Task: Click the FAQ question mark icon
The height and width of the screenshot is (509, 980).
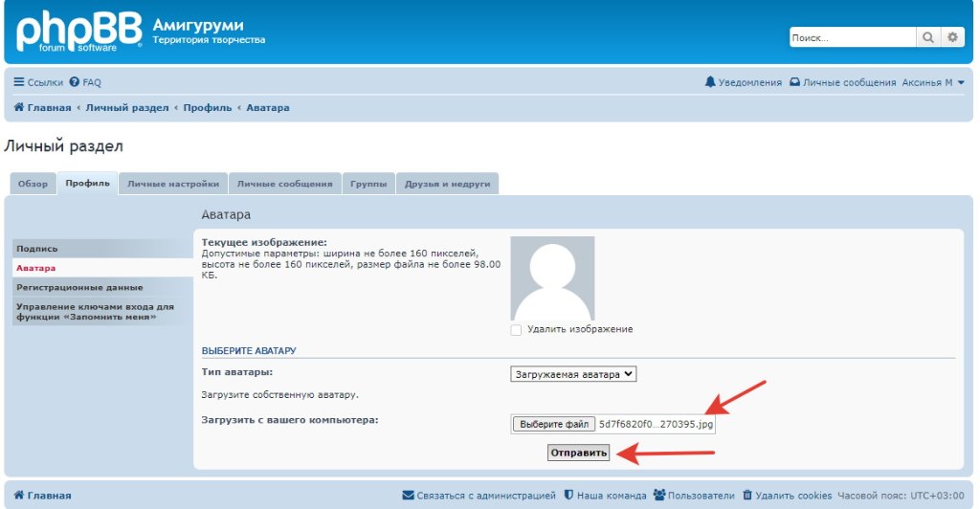Action: coord(74,82)
